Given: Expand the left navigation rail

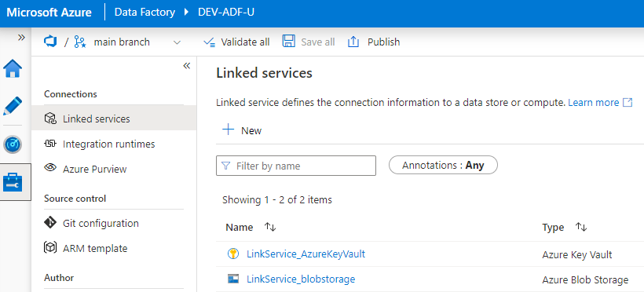Looking at the screenshot, I should point(21,38).
